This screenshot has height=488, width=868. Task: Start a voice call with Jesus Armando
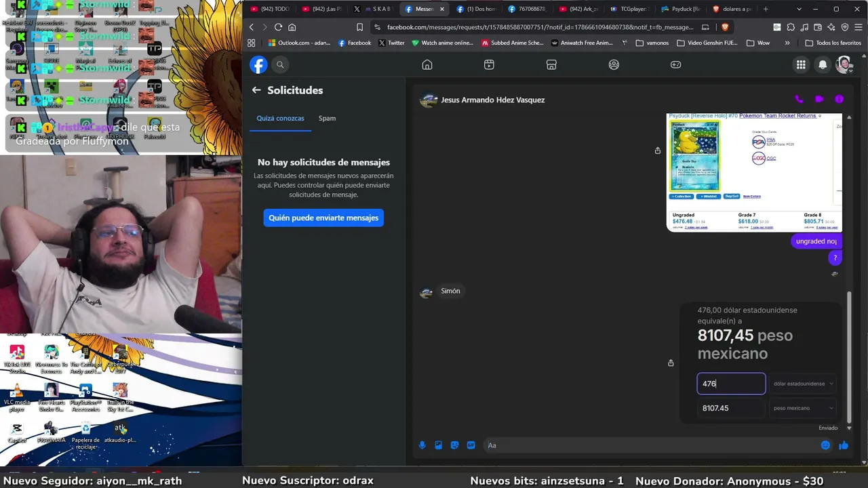coord(799,99)
